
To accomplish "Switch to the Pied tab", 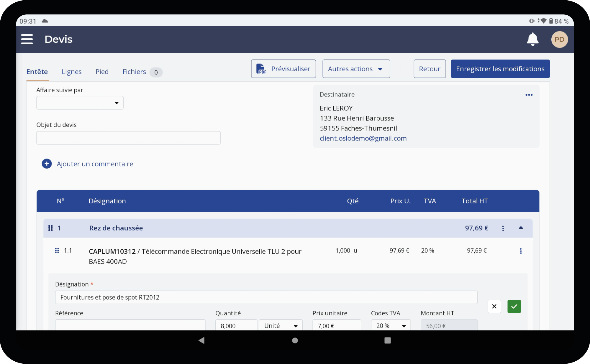I will (x=102, y=72).
